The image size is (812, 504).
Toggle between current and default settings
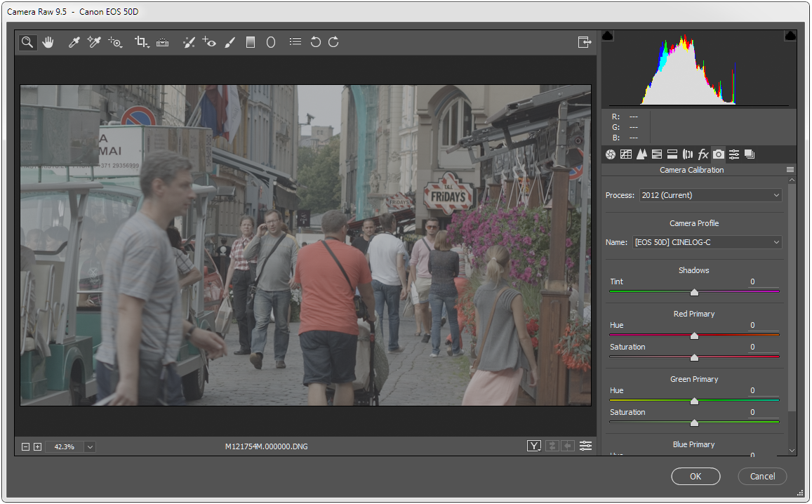point(586,446)
